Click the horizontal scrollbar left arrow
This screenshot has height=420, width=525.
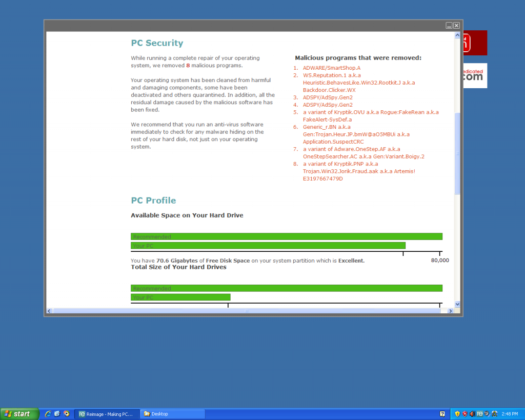(x=49, y=311)
